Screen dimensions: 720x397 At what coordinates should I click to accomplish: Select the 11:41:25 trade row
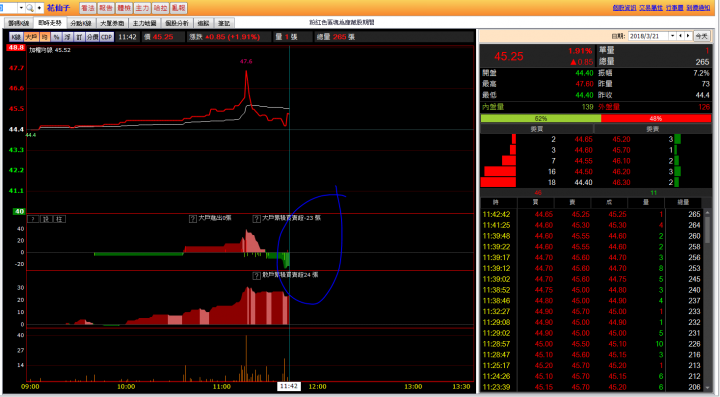click(591, 225)
